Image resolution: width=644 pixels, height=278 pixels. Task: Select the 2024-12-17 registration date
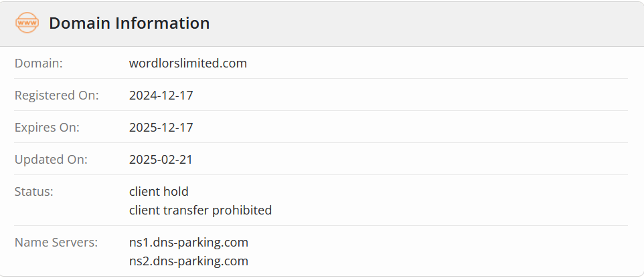pyautogui.click(x=161, y=95)
